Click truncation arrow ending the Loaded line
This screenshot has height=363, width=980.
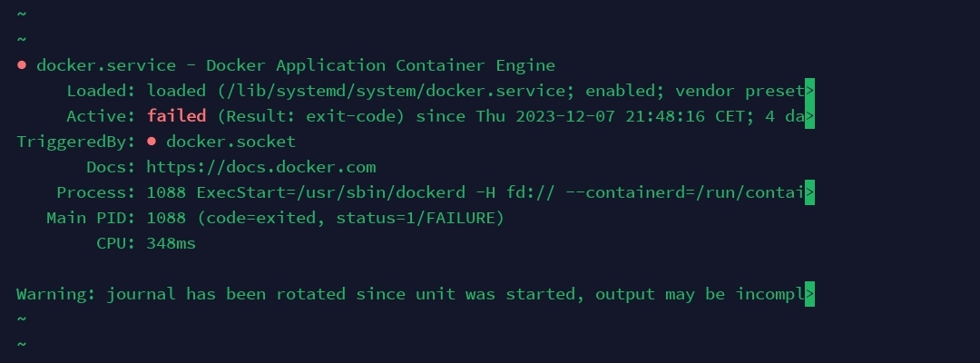(x=809, y=91)
